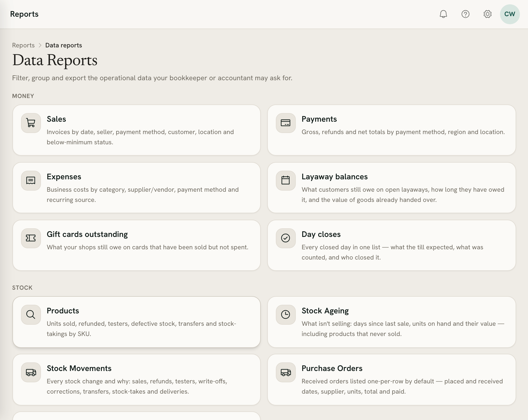
Task: Click the Gift cards ticket icon
Action: point(31,238)
